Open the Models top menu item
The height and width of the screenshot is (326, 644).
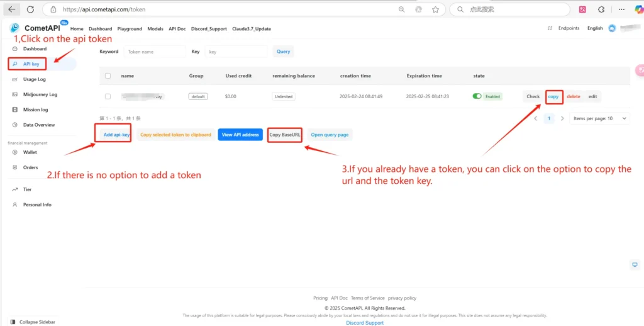coord(155,29)
